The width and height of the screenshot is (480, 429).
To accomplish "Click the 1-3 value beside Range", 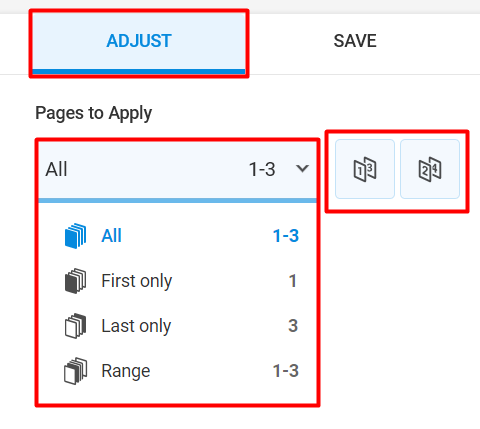I will click(286, 371).
